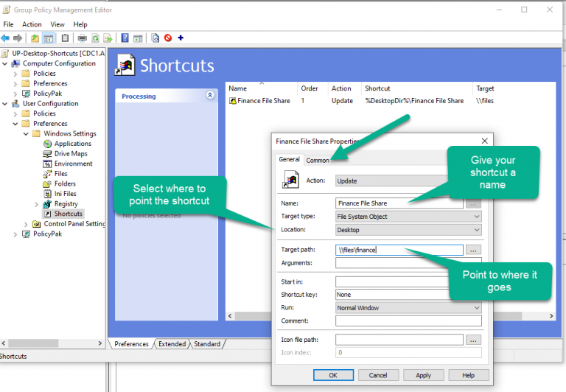Click the Icon file path field
The width and height of the screenshot is (566, 392).
[x=399, y=340]
